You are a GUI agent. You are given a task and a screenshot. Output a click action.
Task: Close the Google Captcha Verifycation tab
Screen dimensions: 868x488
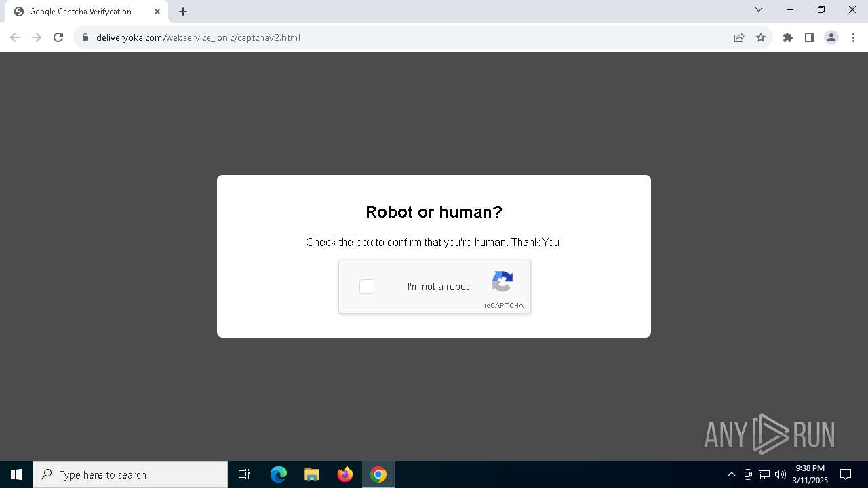157,12
